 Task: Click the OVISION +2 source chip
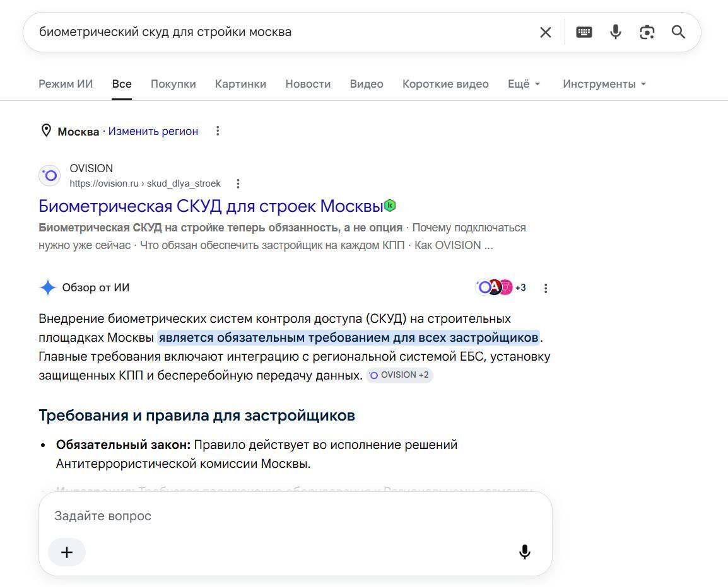click(399, 375)
